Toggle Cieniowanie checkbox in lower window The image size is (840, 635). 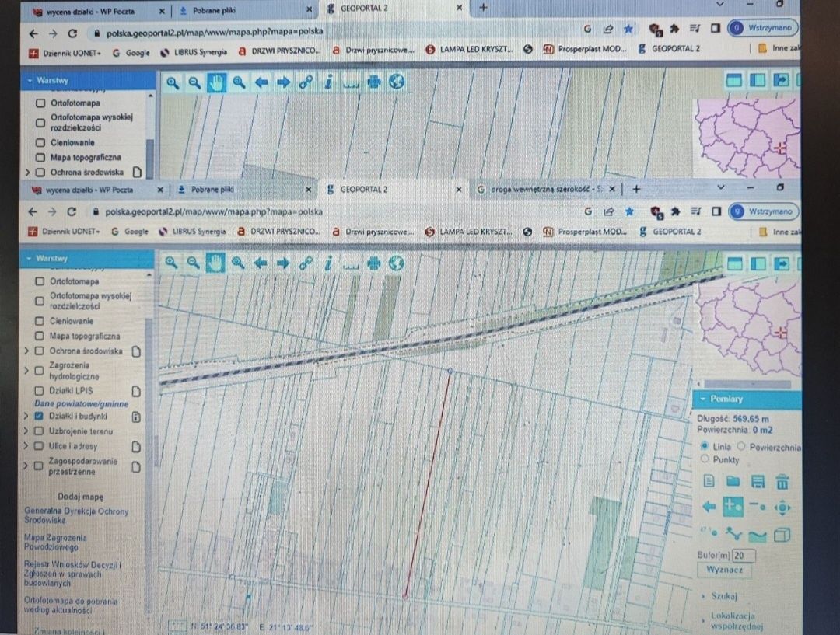click(x=39, y=321)
